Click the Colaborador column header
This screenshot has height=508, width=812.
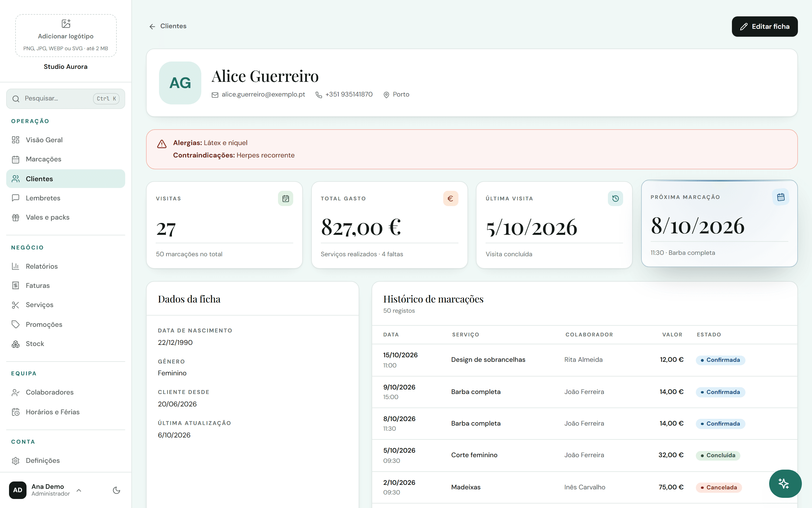tap(589, 335)
